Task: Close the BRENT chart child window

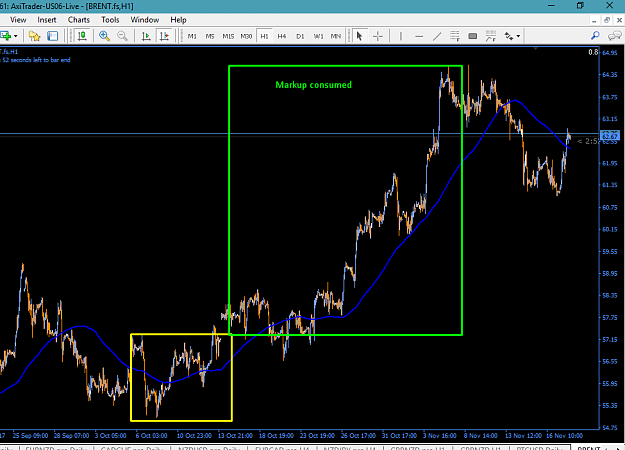Action: tap(619, 20)
